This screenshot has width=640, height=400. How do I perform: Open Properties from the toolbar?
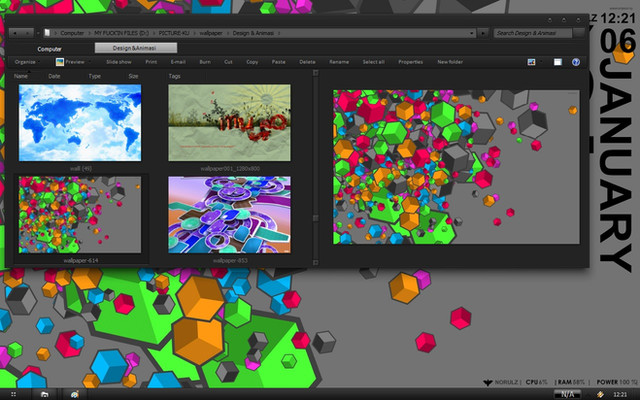(x=410, y=62)
